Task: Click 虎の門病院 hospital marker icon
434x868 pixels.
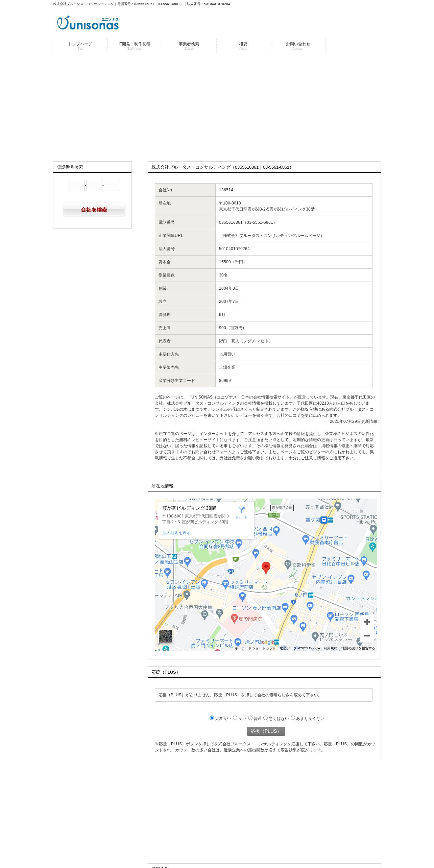Action: [234, 619]
